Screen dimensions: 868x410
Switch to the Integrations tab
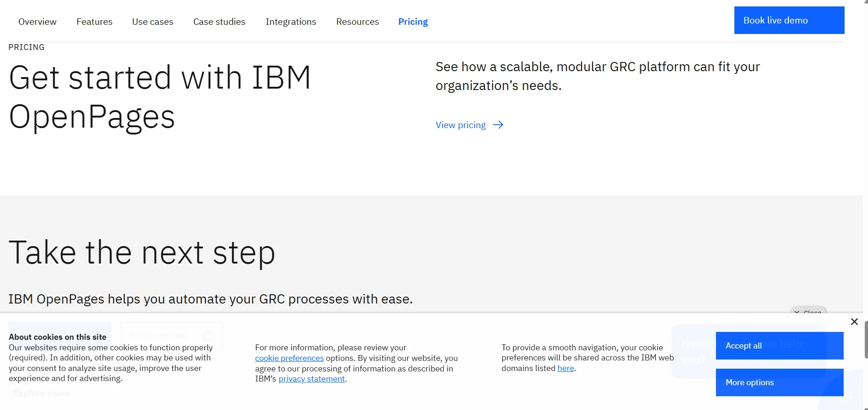(291, 22)
